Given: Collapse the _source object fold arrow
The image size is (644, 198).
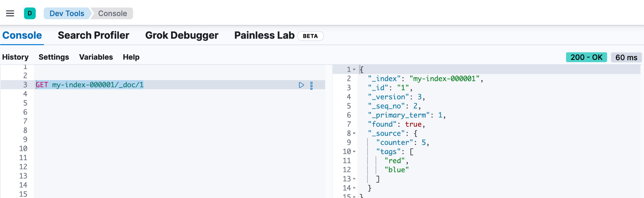Looking at the screenshot, I should point(354,134).
